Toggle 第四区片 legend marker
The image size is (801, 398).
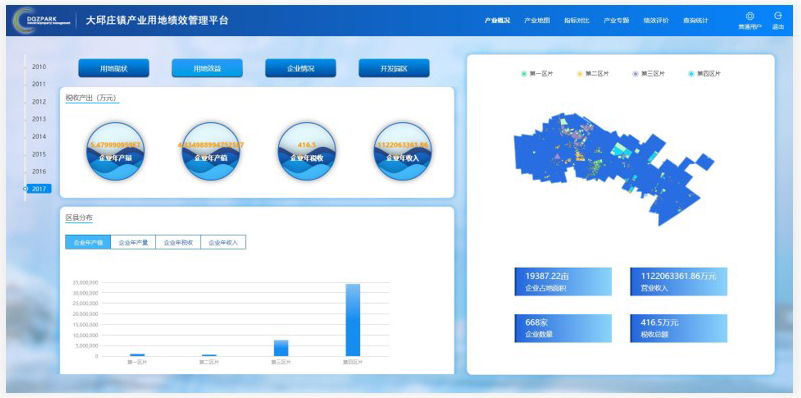point(691,74)
